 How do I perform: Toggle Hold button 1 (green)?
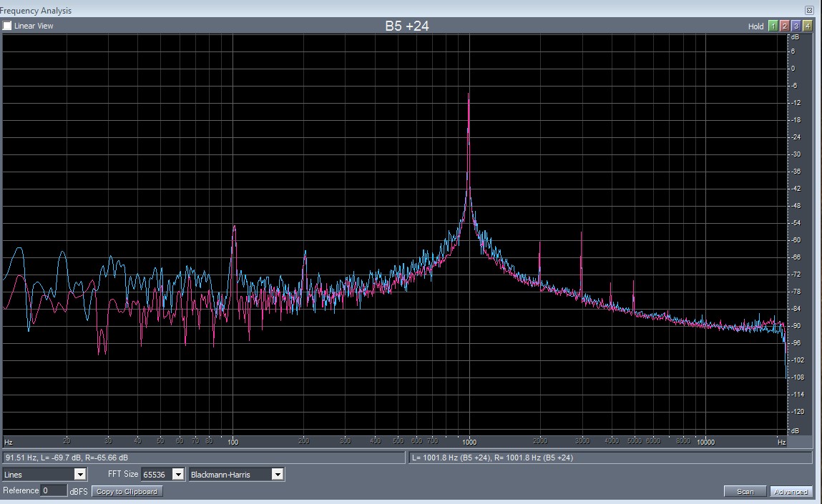pos(773,26)
